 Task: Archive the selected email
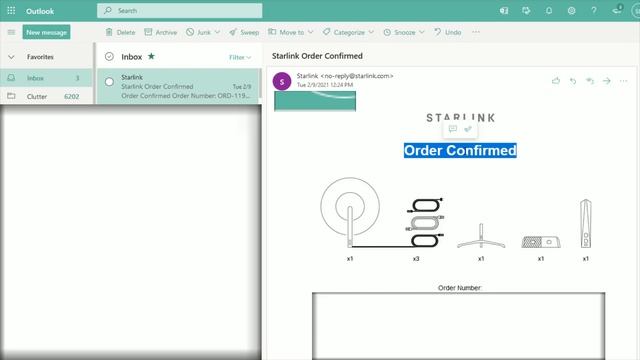[160, 32]
